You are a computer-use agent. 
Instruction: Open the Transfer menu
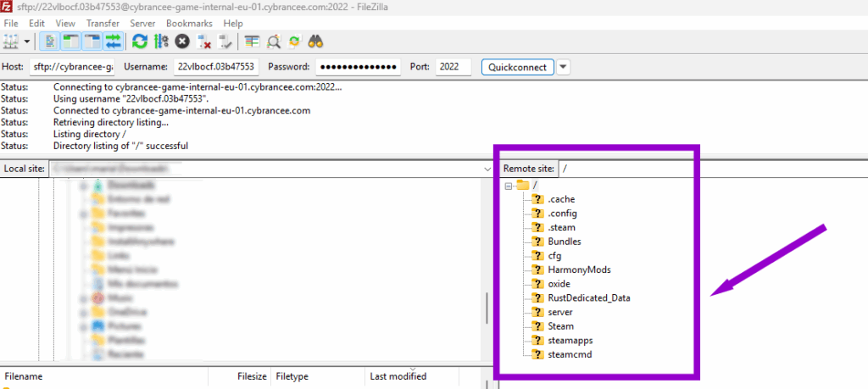pos(103,24)
